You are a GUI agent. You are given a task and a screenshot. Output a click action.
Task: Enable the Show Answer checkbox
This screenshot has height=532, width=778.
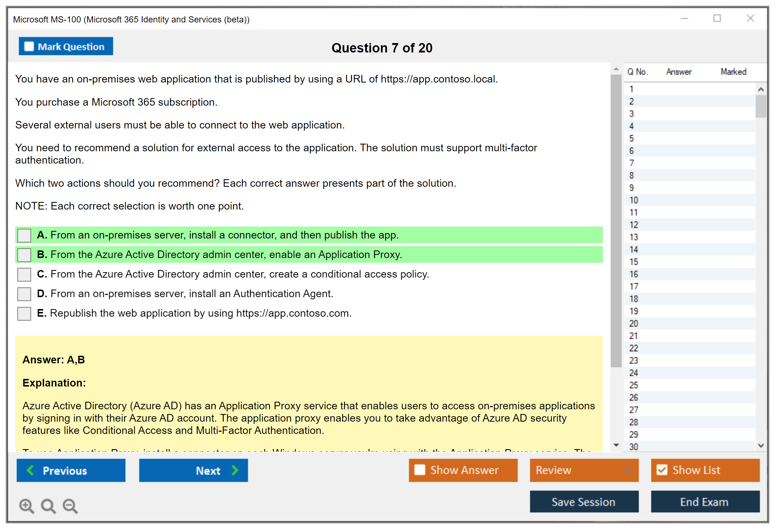coord(420,470)
